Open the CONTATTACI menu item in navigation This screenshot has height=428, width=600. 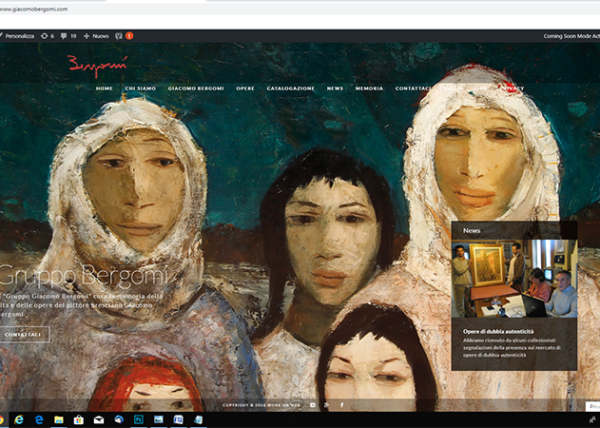click(413, 88)
